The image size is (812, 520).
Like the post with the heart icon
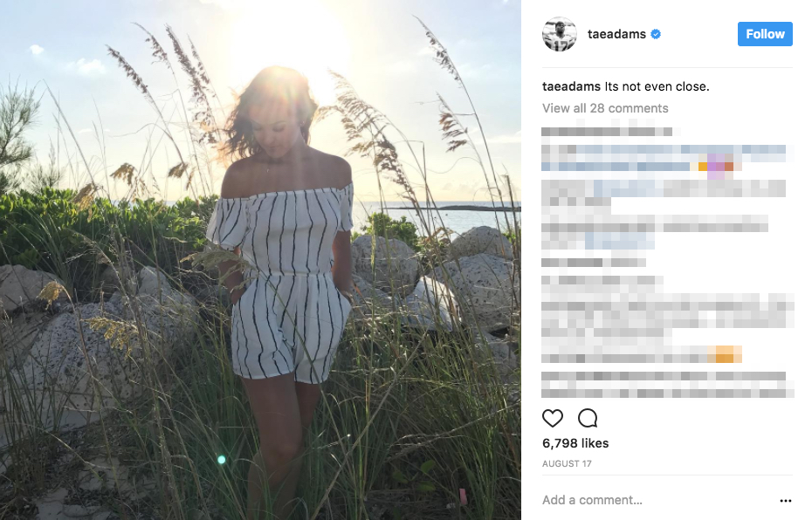pyautogui.click(x=552, y=418)
